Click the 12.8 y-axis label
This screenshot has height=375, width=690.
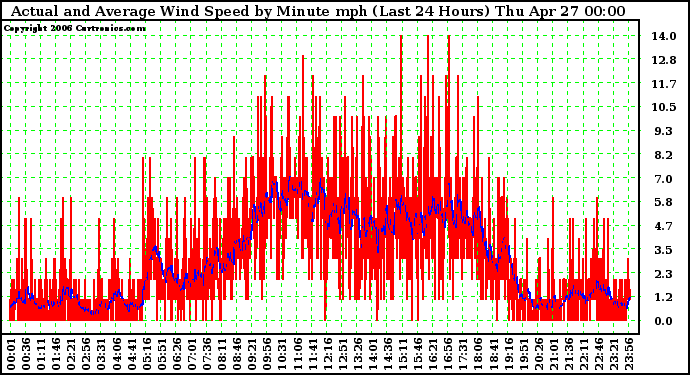coord(664,60)
